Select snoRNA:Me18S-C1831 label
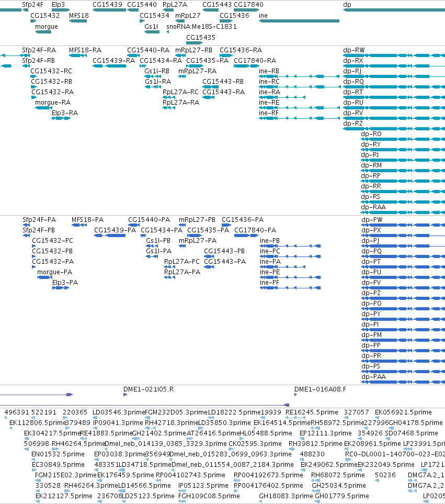445x504 pixels. pyautogui.click(x=201, y=26)
